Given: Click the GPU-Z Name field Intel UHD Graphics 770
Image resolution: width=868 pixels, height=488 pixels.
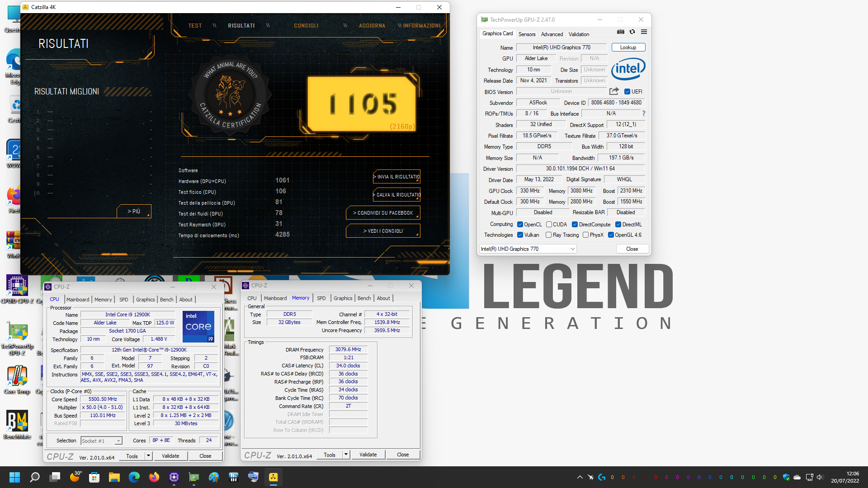Looking at the screenshot, I should tap(561, 47).
